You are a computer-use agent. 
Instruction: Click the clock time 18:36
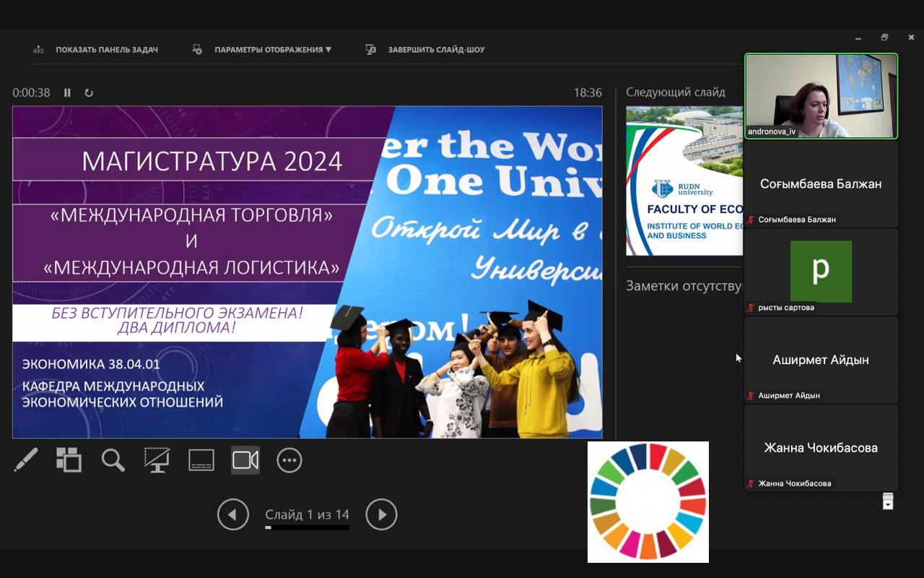pos(588,92)
